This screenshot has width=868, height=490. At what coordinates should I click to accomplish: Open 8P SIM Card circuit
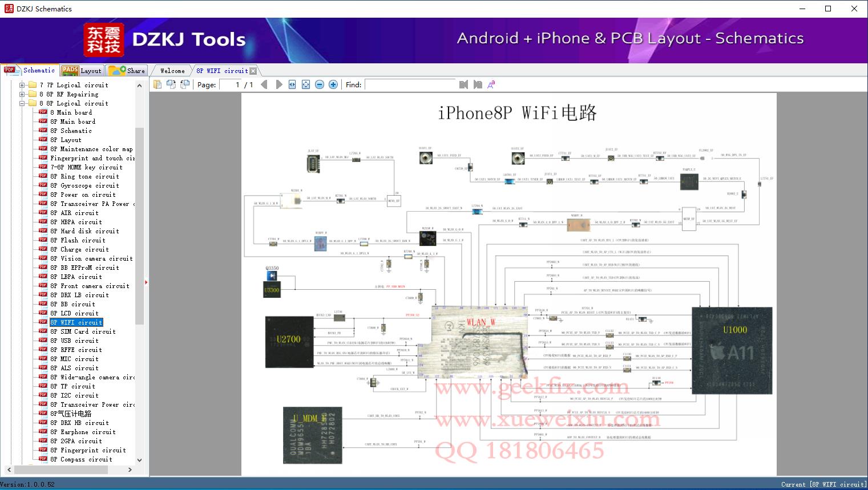(x=83, y=331)
